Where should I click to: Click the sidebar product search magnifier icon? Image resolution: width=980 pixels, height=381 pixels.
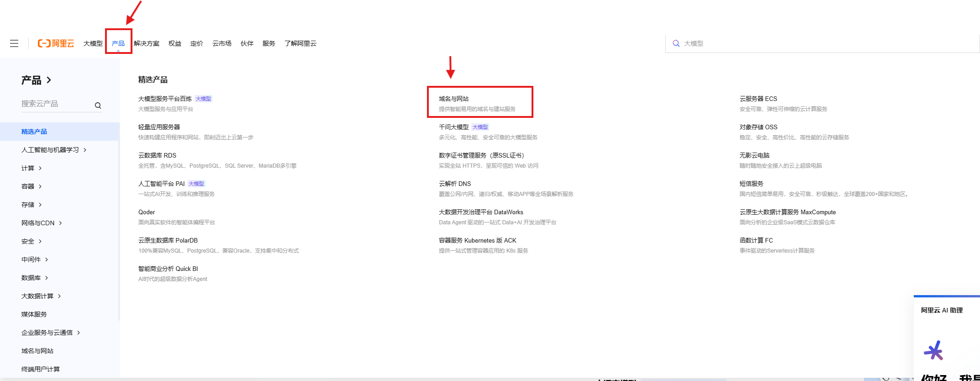click(98, 106)
